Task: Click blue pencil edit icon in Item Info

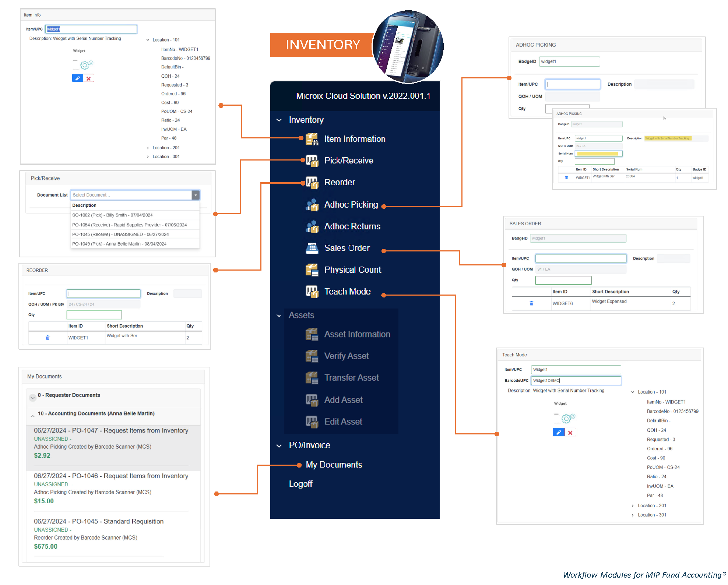Action: (x=77, y=78)
